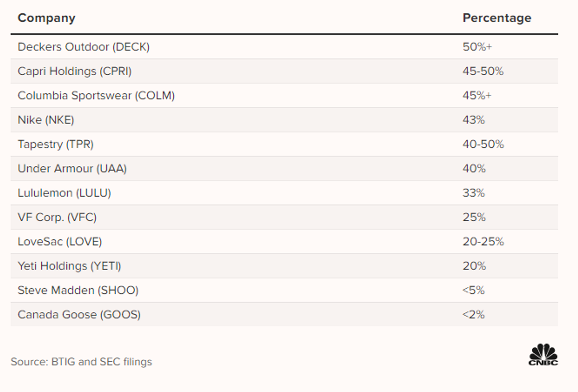The image size is (578, 392).
Task: Select the LoveSac (LOVE) row
Action: 284,242
